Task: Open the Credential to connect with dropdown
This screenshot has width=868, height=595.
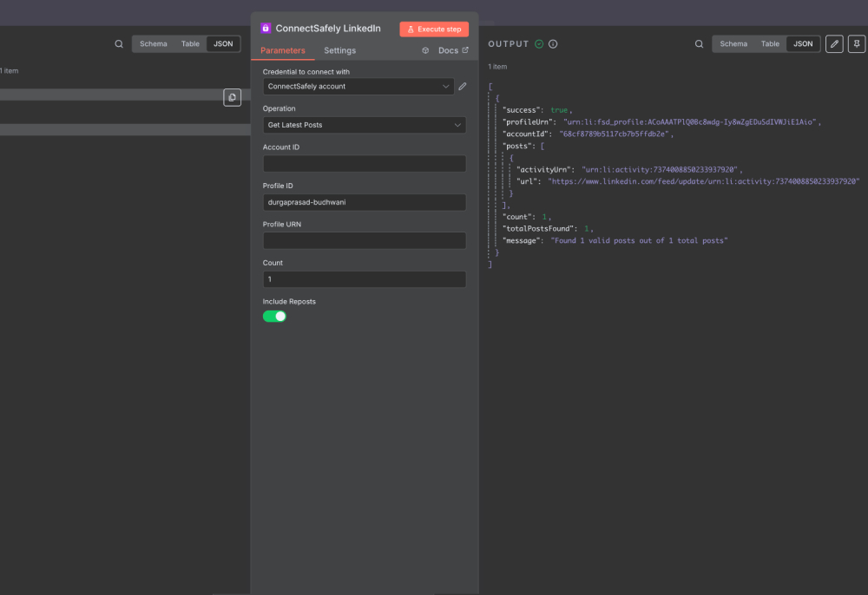Action: point(358,86)
